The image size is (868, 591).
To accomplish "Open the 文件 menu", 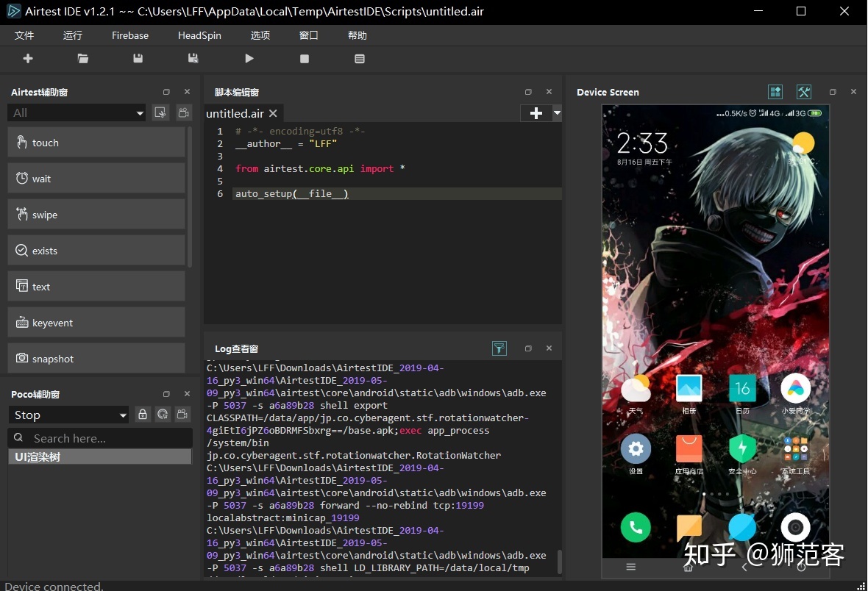I will 24,35.
